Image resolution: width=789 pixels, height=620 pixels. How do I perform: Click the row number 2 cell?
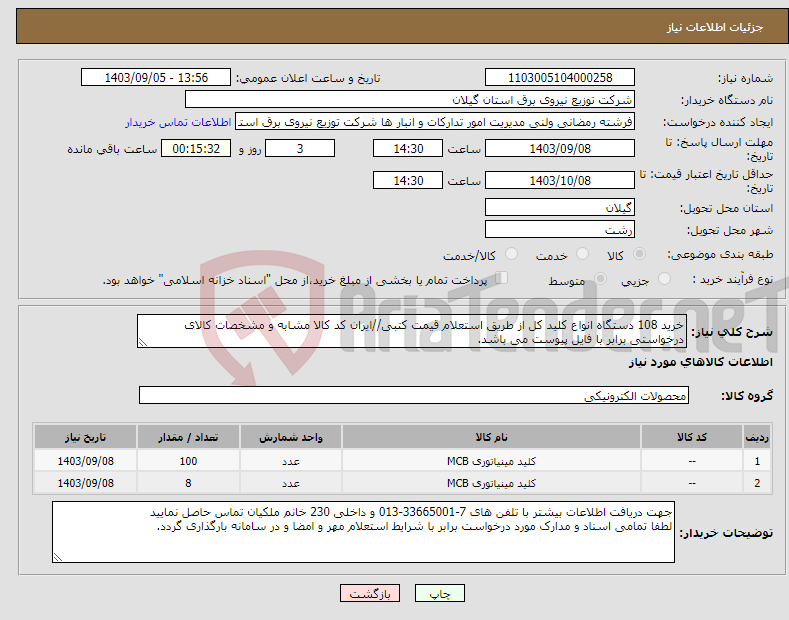point(757,483)
